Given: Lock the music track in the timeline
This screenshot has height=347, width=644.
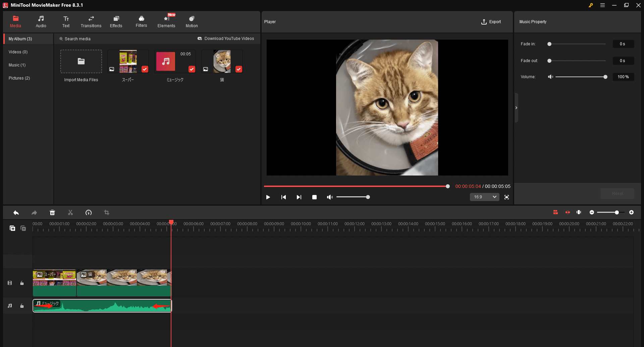Looking at the screenshot, I should tap(22, 306).
